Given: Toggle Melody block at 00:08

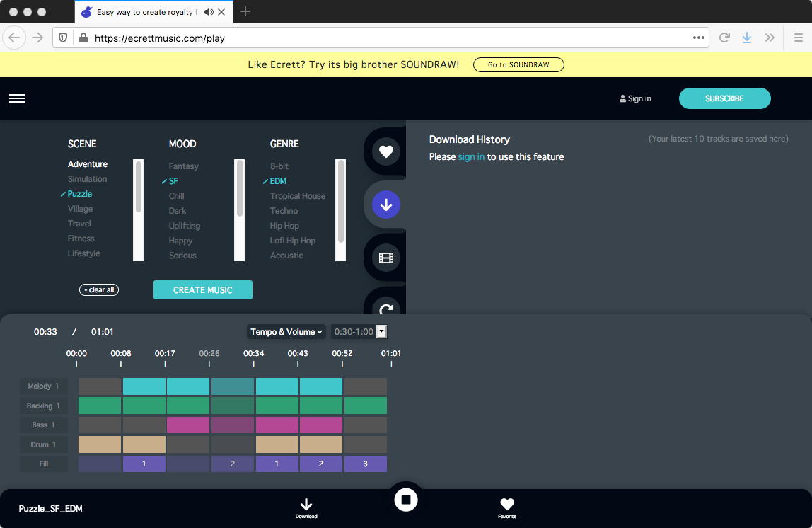Looking at the screenshot, I should coord(144,386).
